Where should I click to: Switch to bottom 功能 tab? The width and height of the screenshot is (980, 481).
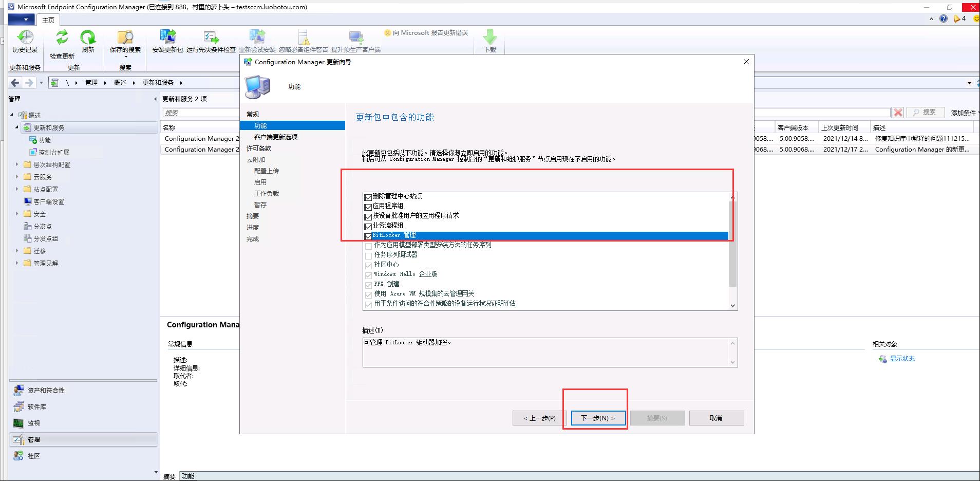(x=188, y=476)
